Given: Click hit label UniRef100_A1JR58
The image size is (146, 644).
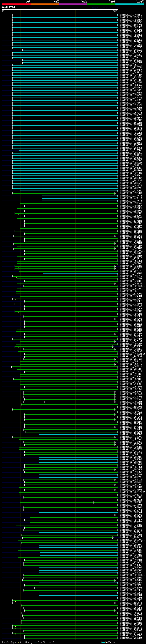Looking at the screenshot, I should (x=131, y=565).
